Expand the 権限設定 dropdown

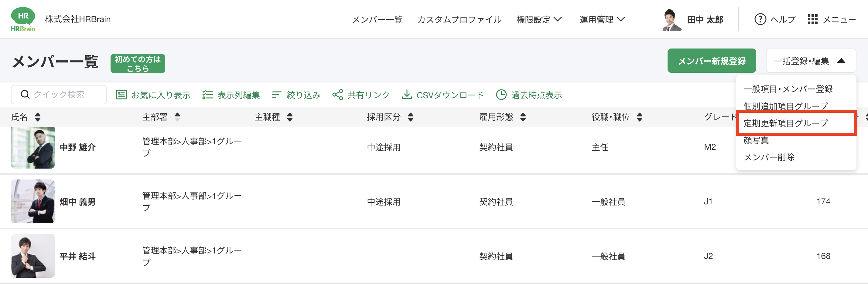538,19
